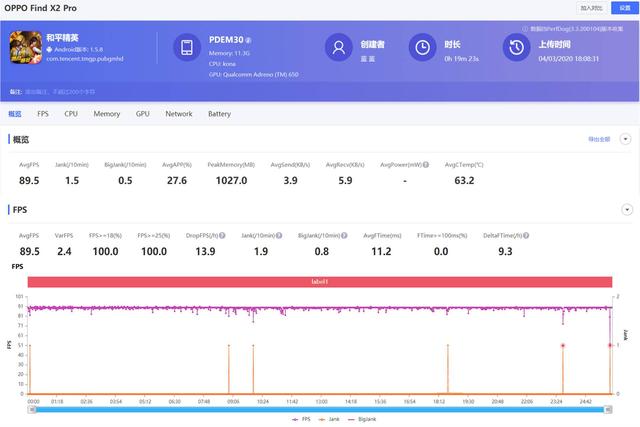Click the help icon next to AvgPower(mW)
Viewport: 640px width, 427px height.
[x=426, y=165]
